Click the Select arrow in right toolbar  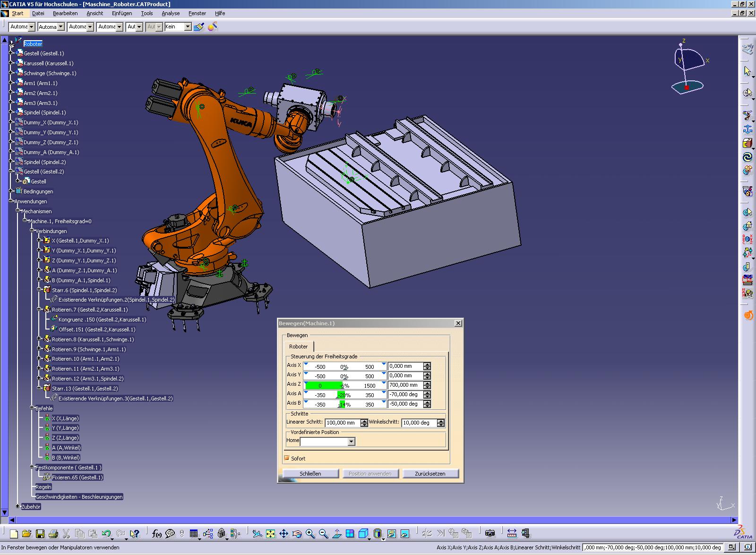[x=747, y=71]
